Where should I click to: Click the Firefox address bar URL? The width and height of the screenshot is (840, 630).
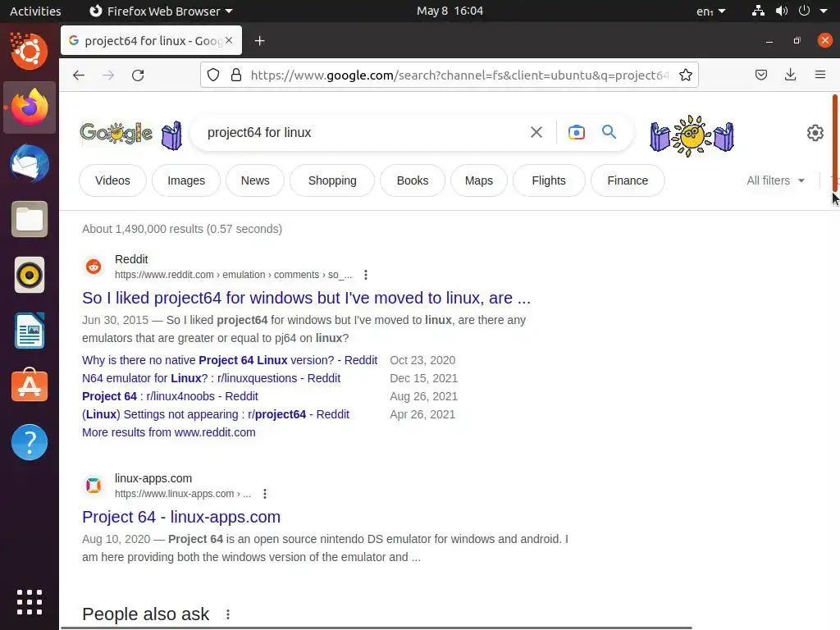(x=459, y=75)
